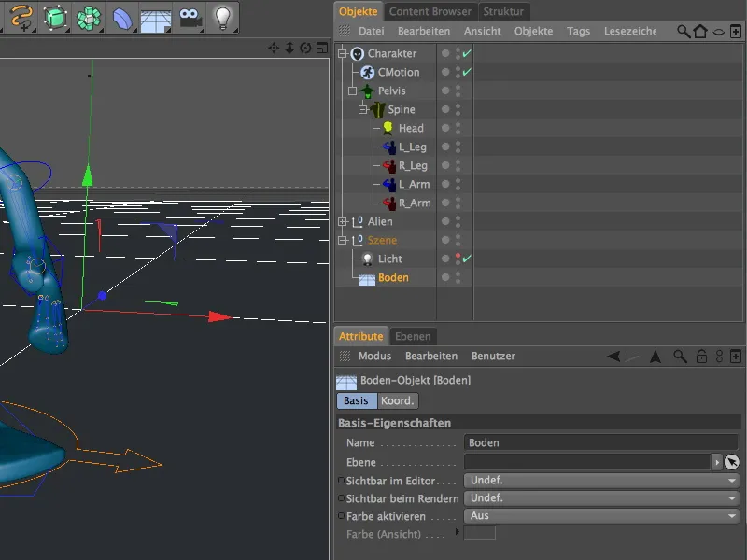Image resolution: width=747 pixels, height=560 pixels.
Task: Expand the Farbe (Ansicht) disclosure triangle
Action: [458, 531]
